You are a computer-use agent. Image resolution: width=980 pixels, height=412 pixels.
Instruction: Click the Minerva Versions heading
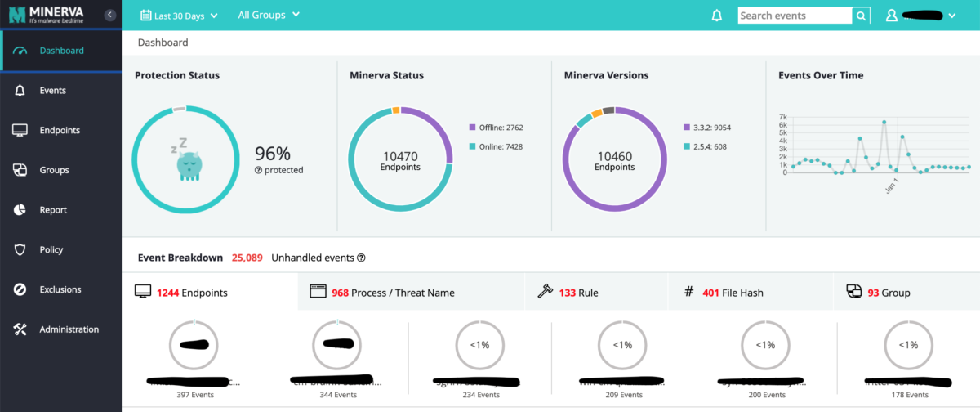click(x=606, y=75)
